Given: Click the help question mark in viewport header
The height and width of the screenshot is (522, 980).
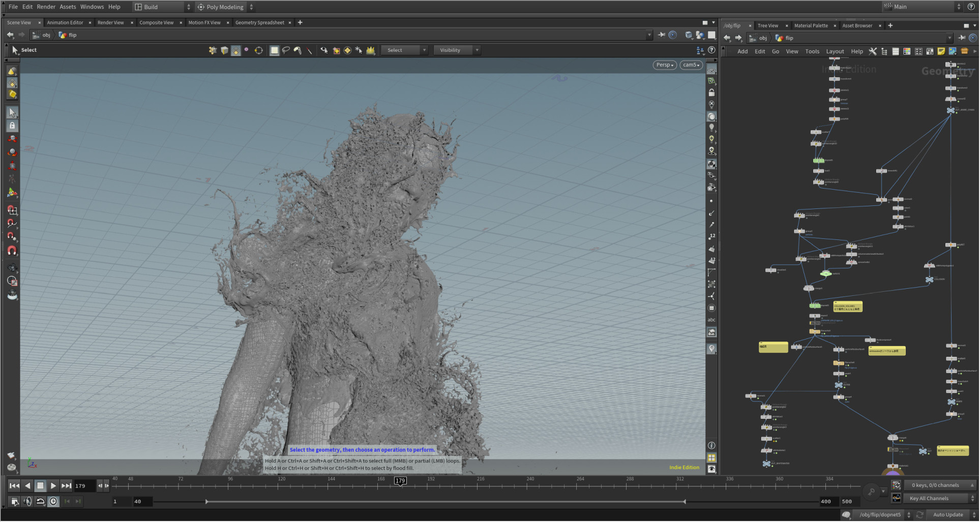Looking at the screenshot, I should click(711, 50).
